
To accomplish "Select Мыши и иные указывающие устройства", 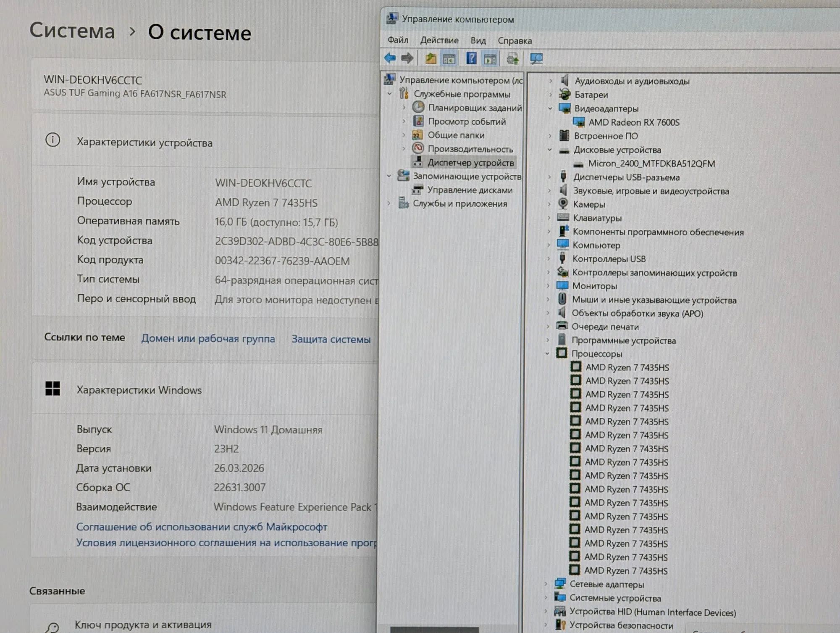I will (654, 300).
